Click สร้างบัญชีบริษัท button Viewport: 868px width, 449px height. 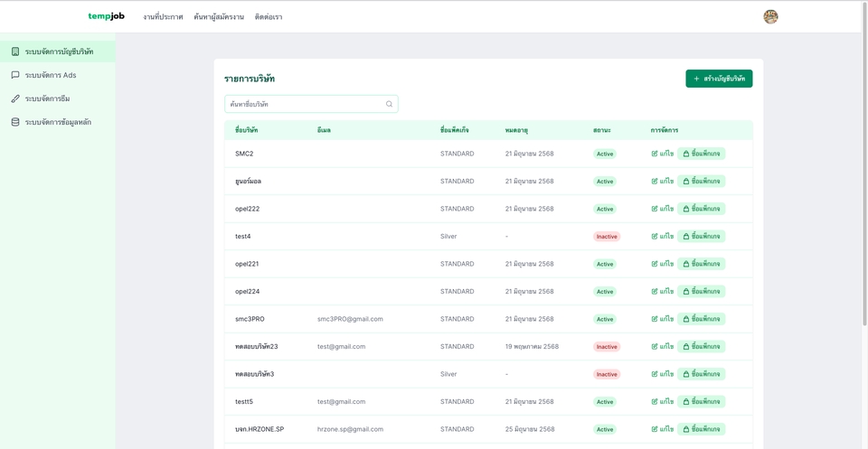(x=719, y=79)
